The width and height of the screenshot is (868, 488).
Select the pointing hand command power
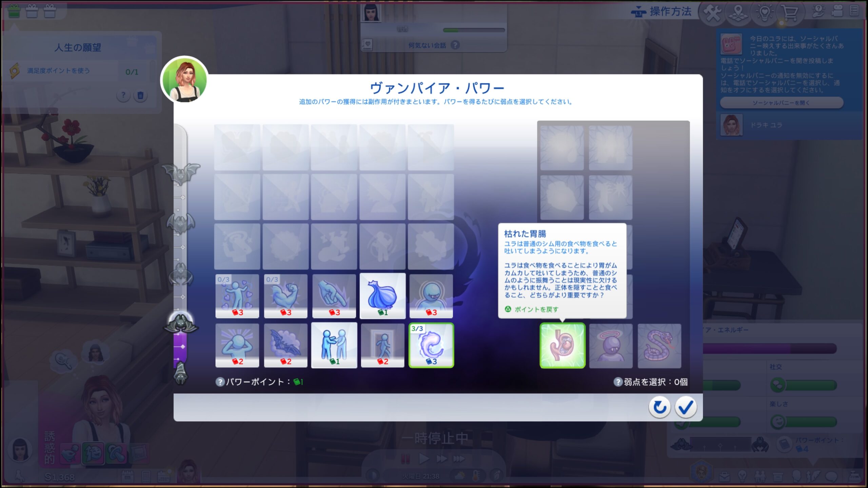click(x=334, y=296)
